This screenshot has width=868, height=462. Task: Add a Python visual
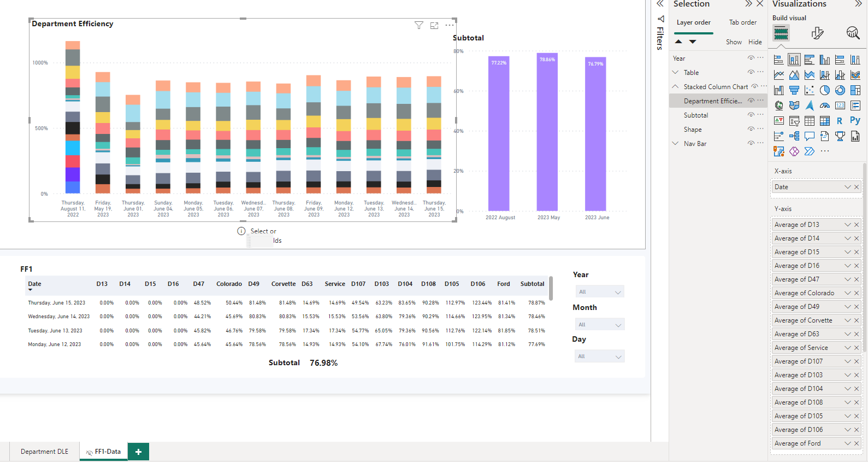coord(855,121)
